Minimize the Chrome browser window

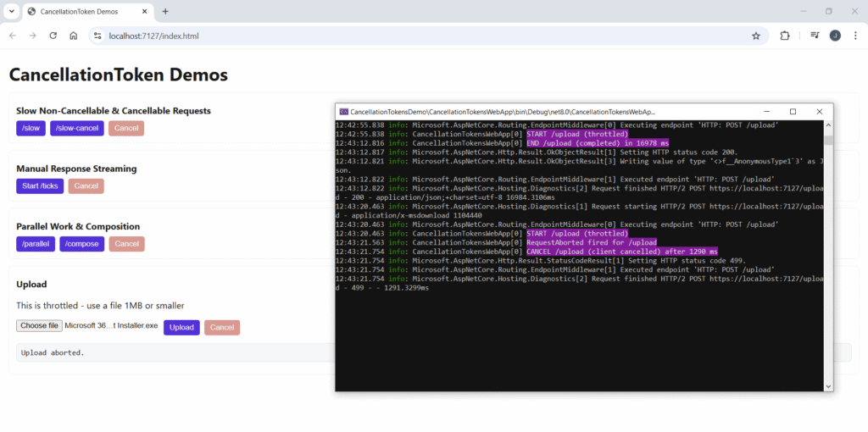(804, 12)
